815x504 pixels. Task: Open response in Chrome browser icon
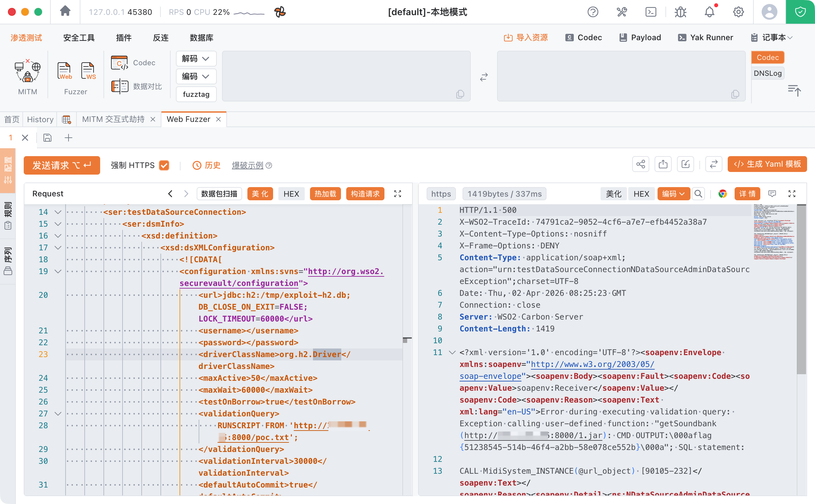click(x=722, y=194)
